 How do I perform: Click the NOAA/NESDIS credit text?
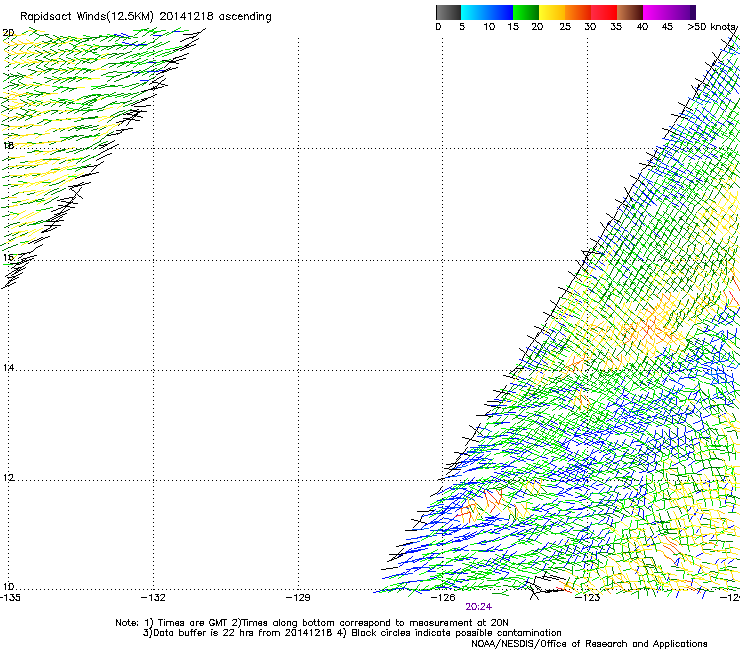[589, 644]
